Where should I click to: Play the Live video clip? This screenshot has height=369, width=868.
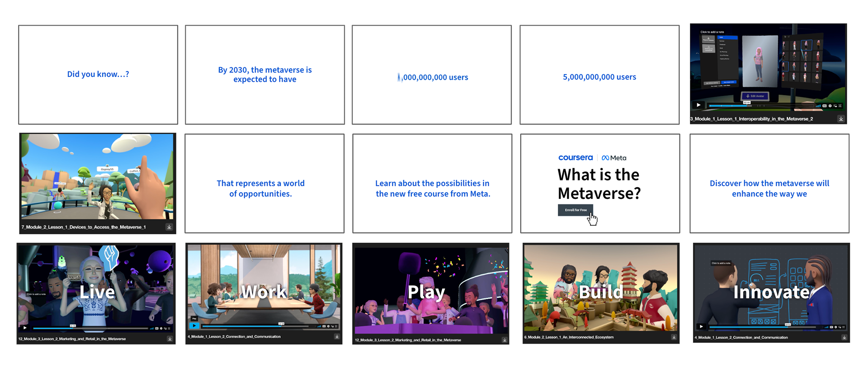point(25,328)
